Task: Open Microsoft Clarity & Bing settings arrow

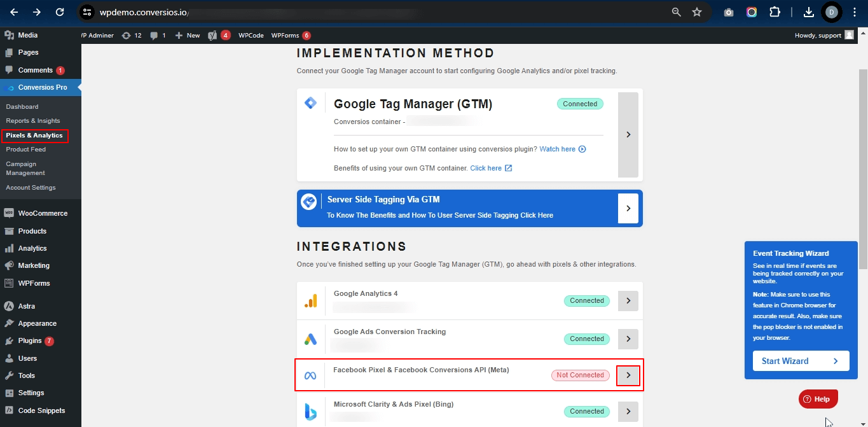Action: [x=628, y=412]
